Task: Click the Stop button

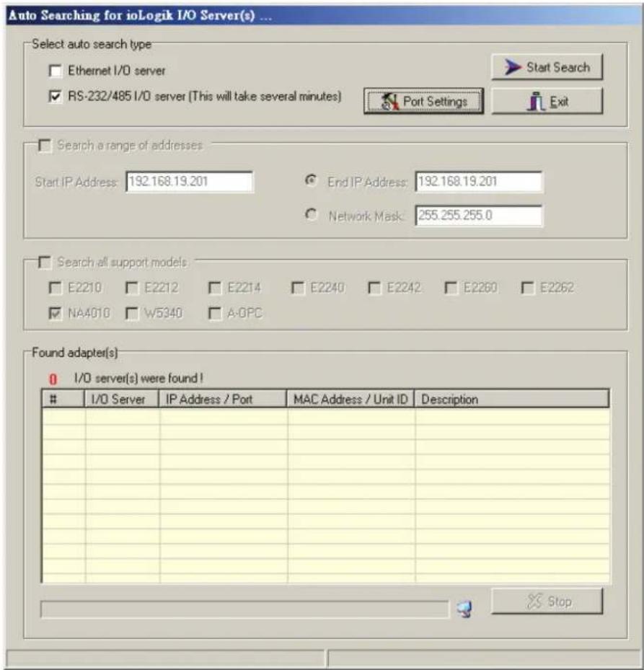Action: tap(547, 601)
